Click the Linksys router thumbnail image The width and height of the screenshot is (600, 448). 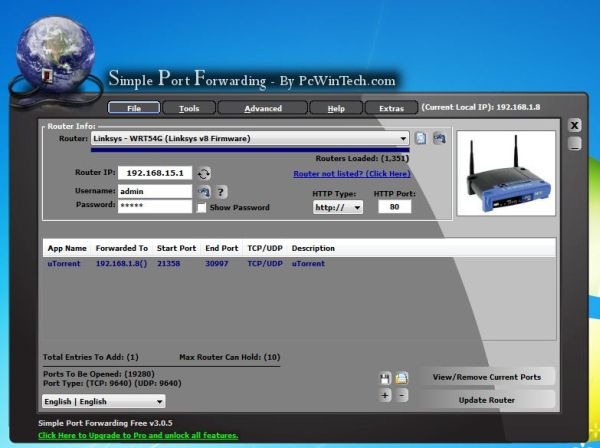click(x=506, y=173)
